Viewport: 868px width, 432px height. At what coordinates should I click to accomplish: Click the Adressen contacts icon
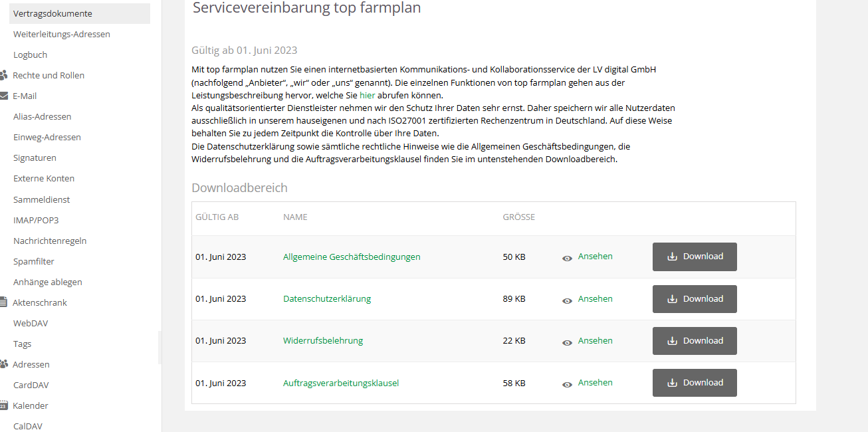click(4, 364)
